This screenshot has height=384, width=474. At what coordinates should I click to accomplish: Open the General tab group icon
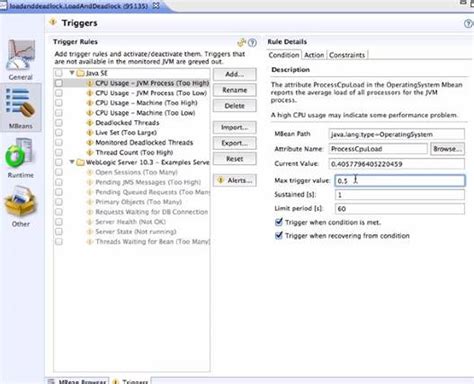21,55
